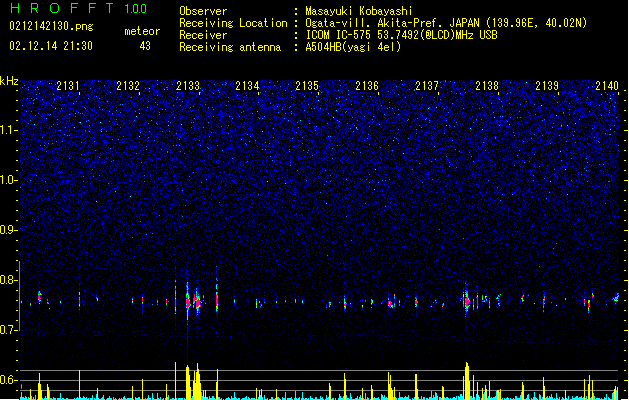629x400 pixels.
Task: Click the receiver text ICOM IC-575 53.7492 MHz
Action: (x=401, y=35)
